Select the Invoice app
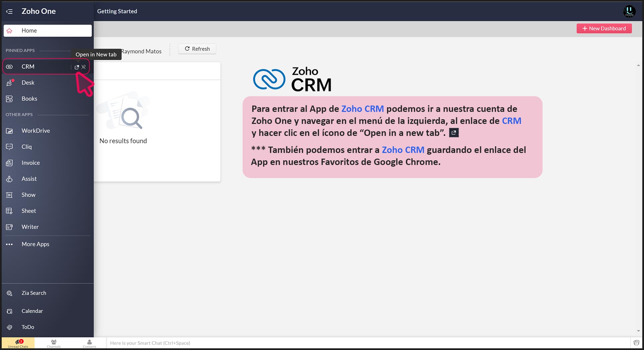Viewport: 644px width, 350px height. [30, 163]
